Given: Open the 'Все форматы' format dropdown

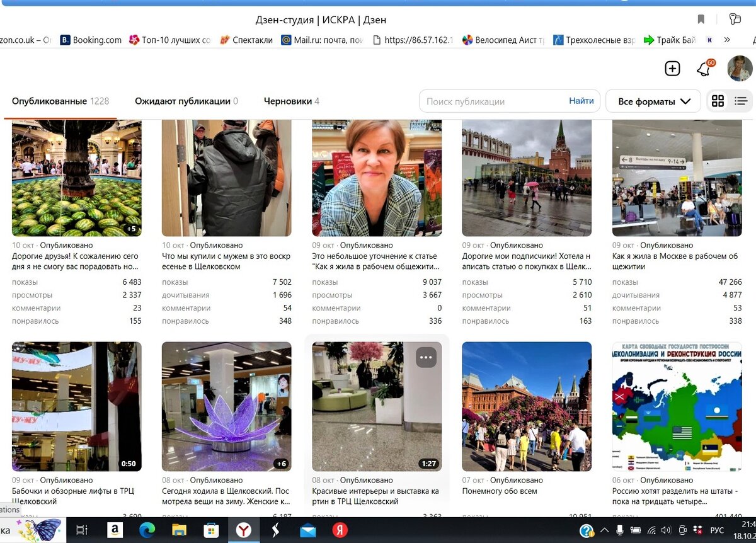Looking at the screenshot, I should (x=653, y=101).
